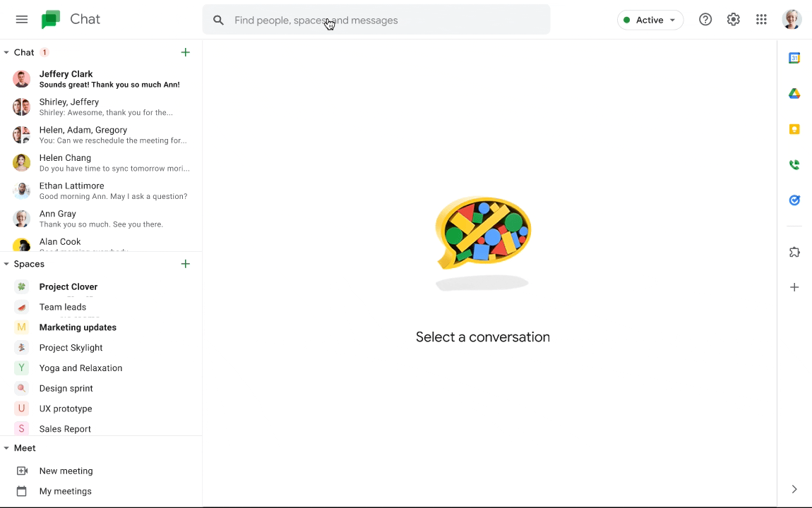
Task: Create a new space with plus icon
Action: click(186, 264)
